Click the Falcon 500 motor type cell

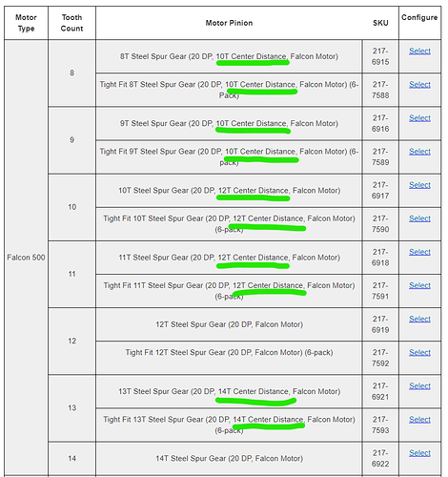[x=26, y=258]
